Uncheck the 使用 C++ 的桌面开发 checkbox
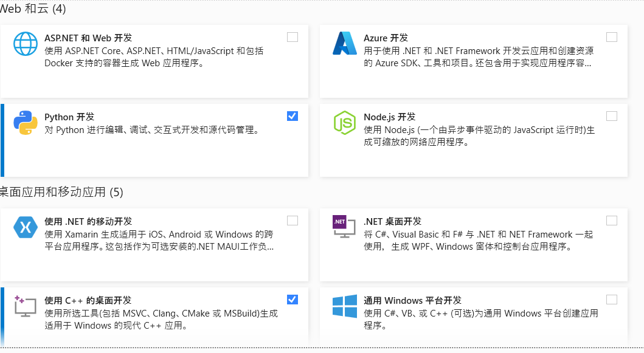644x353 pixels. [293, 300]
